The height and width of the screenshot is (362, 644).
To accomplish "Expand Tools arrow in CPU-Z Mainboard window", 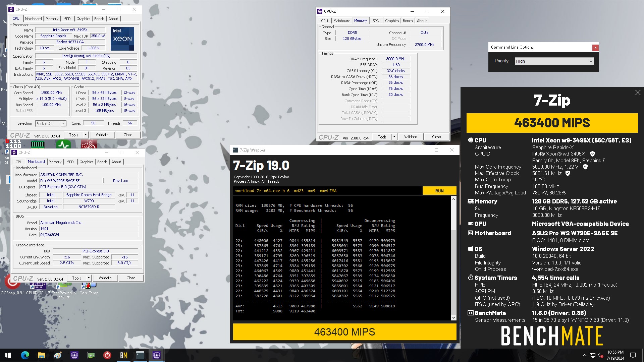I will click(89, 278).
